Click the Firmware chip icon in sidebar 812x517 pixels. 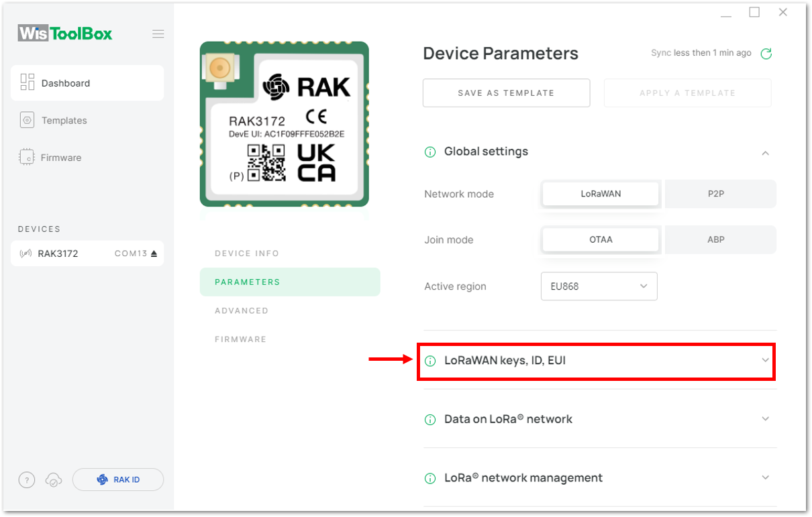coord(28,158)
